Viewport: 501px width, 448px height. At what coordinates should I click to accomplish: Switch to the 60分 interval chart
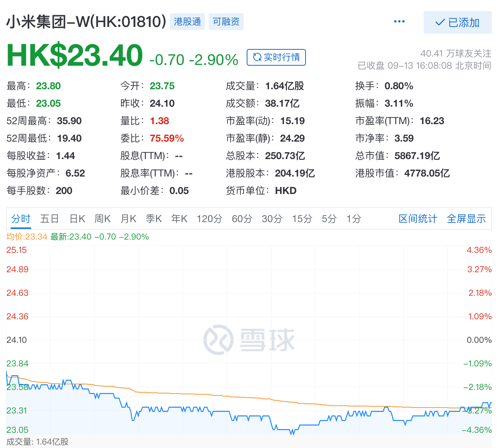point(241,218)
